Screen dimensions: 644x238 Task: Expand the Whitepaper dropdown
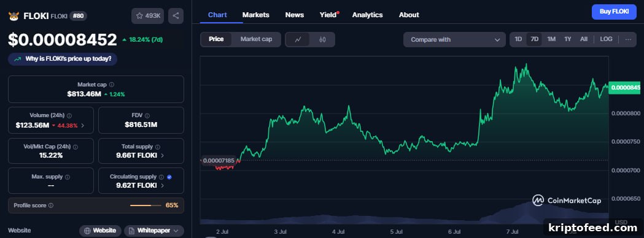(x=176, y=231)
